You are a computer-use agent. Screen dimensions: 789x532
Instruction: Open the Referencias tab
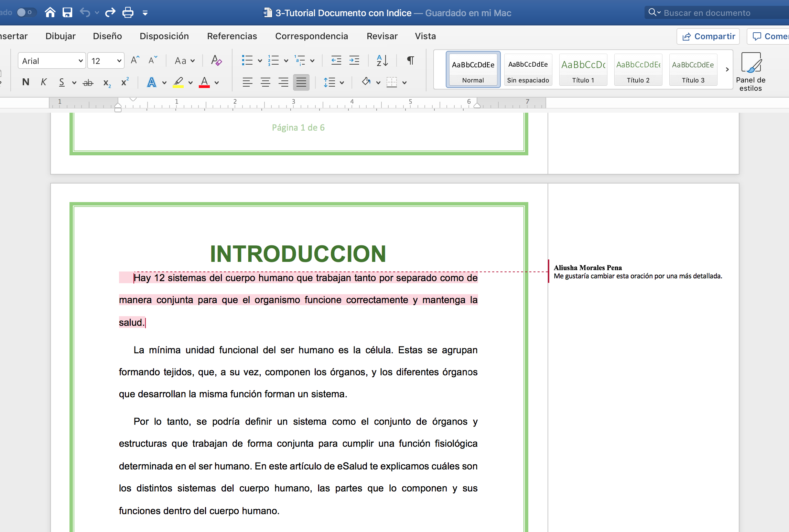(232, 36)
